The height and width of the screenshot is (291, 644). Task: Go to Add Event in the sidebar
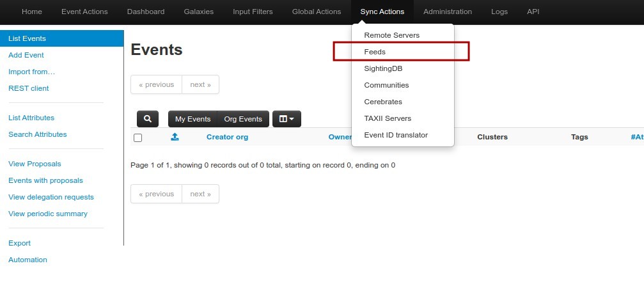26,55
